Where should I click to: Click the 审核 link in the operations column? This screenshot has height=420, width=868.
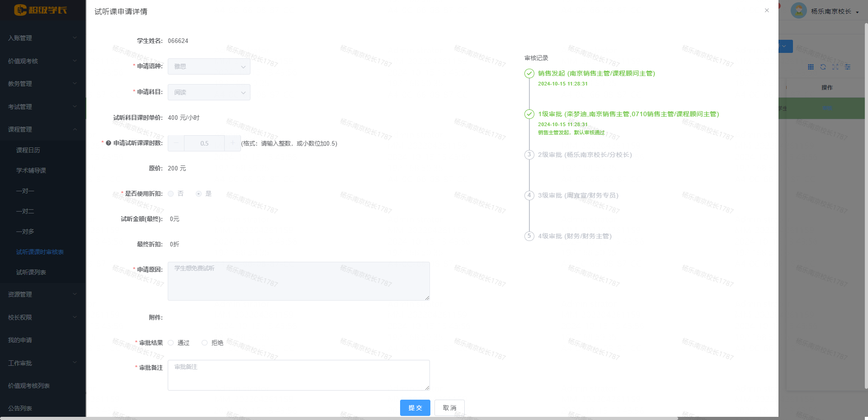coord(827,108)
